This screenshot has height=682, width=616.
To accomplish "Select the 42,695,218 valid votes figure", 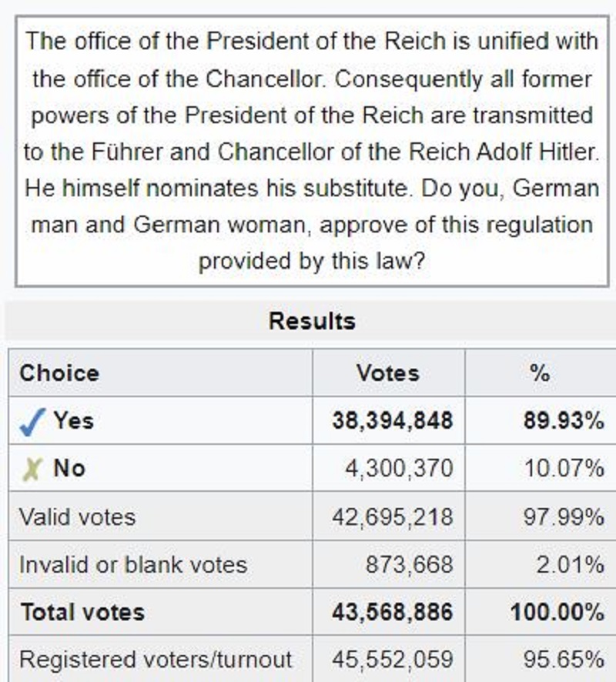I will point(393,517).
